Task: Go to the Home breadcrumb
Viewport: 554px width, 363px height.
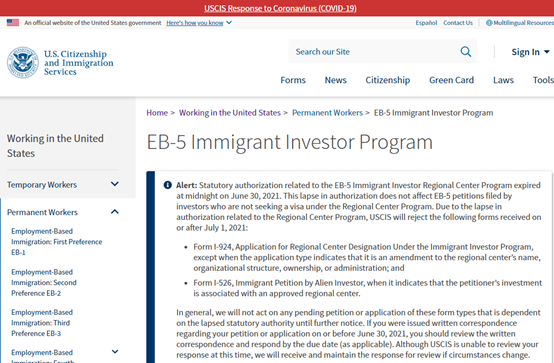Action: [x=157, y=113]
